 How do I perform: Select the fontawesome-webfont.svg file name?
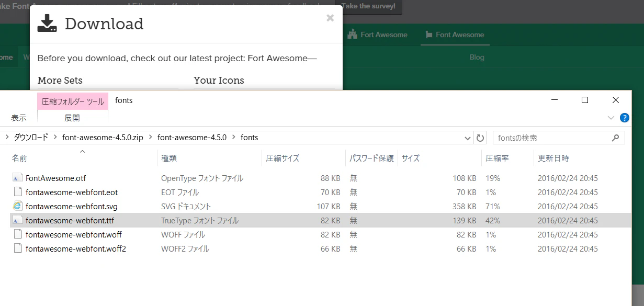coord(72,206)
